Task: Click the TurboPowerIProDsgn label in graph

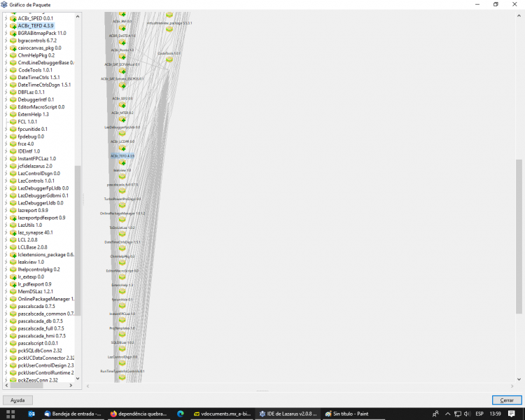Action: [122, 199]
